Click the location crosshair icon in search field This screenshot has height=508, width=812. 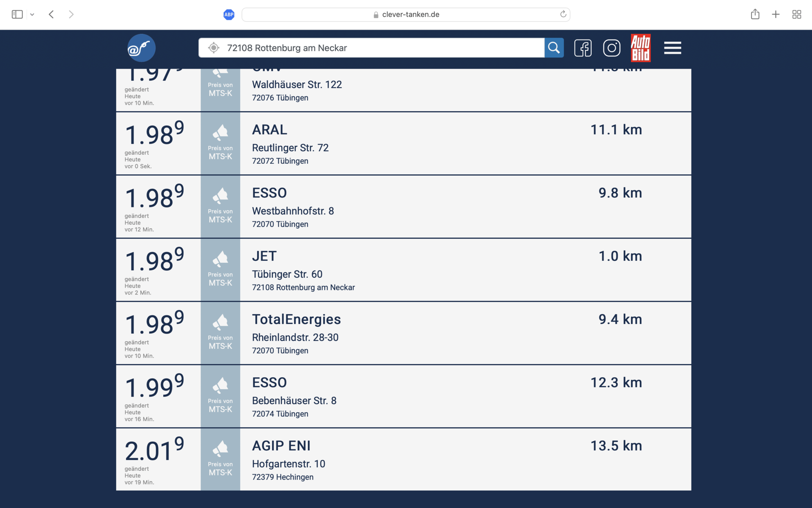tap(214, 48)
